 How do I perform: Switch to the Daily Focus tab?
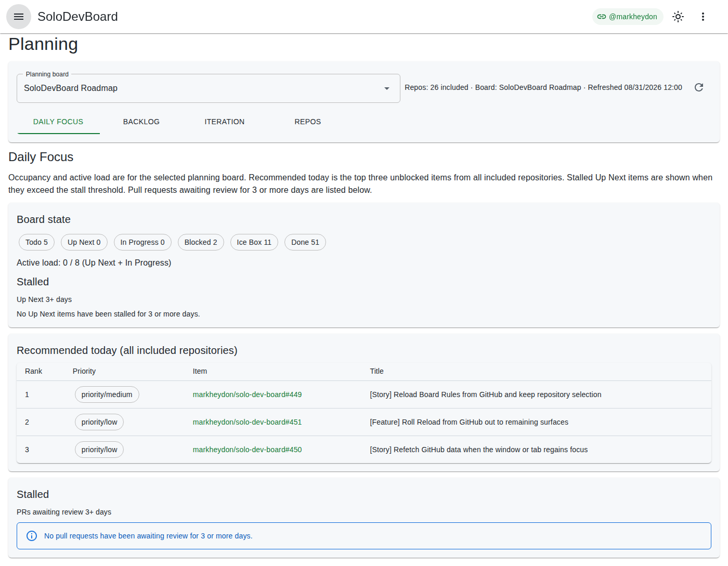click(58, 122)
